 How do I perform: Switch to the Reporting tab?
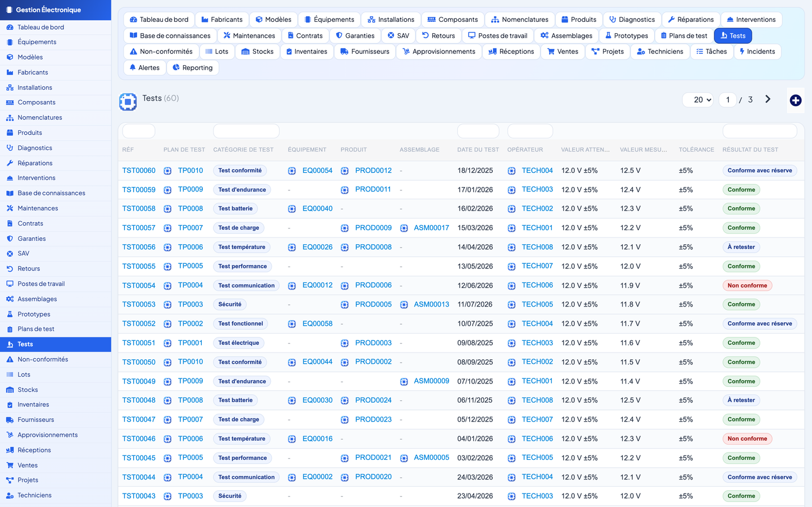click(x=192, y=67)
